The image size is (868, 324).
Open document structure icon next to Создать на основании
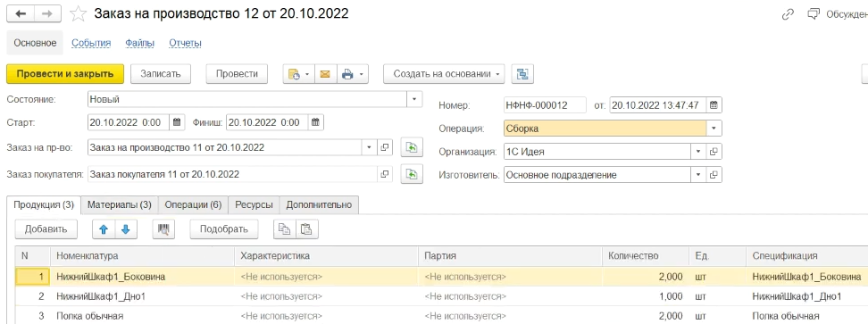pyautogui.click(x=522, y=74)
